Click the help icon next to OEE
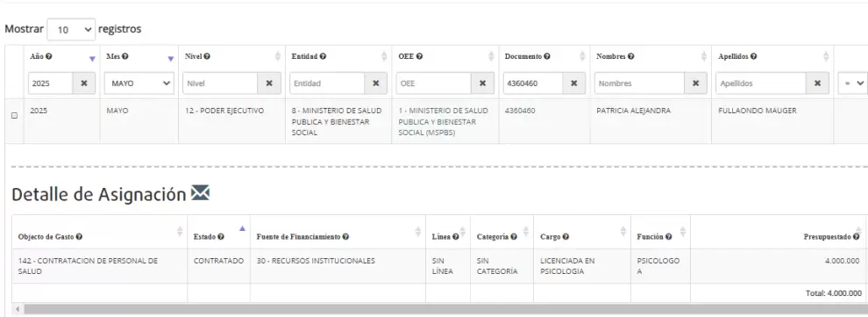The height and width of the screenshot is (317, 868). pos(419,56)
